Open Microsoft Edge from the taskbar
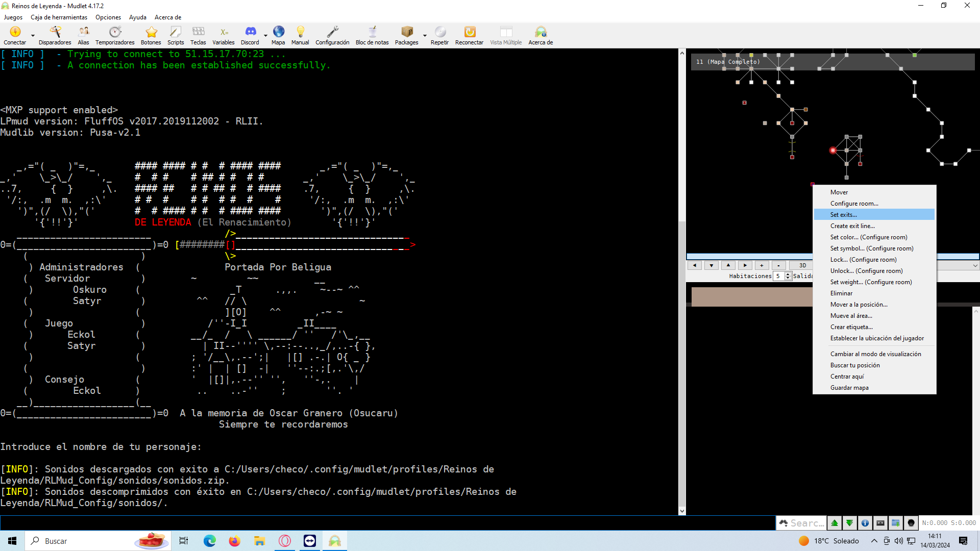 tap(209, 541)
